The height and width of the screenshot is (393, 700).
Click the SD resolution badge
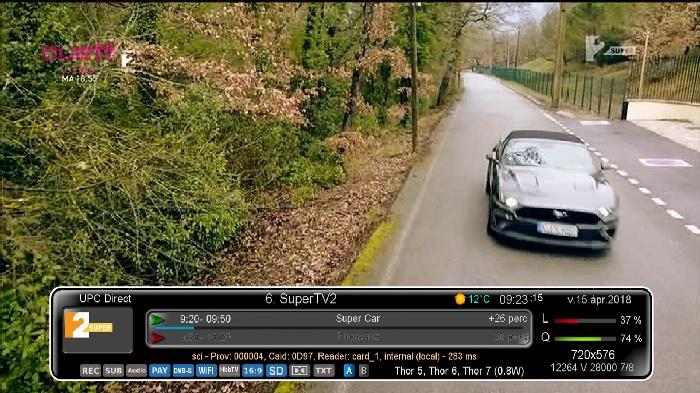(276, 371)
